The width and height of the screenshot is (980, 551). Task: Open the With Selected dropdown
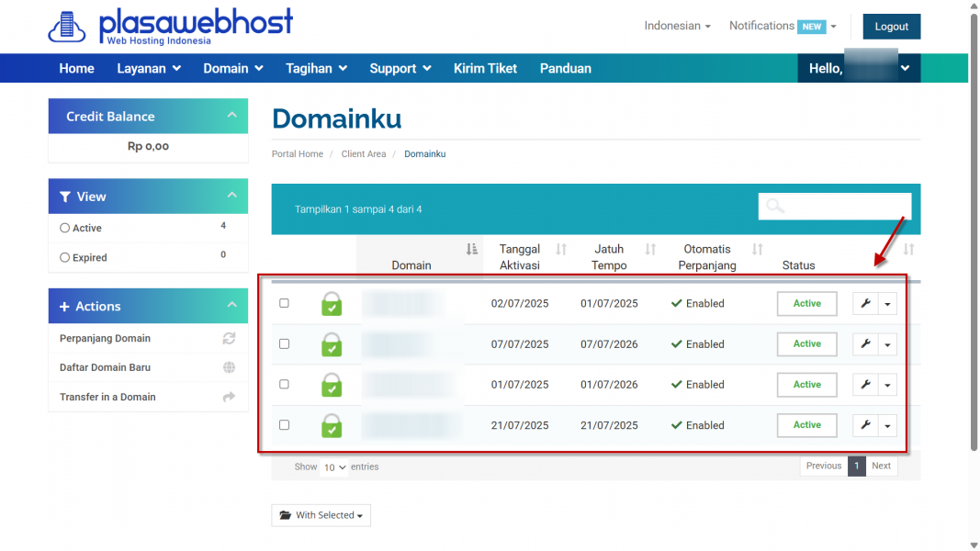321,515
